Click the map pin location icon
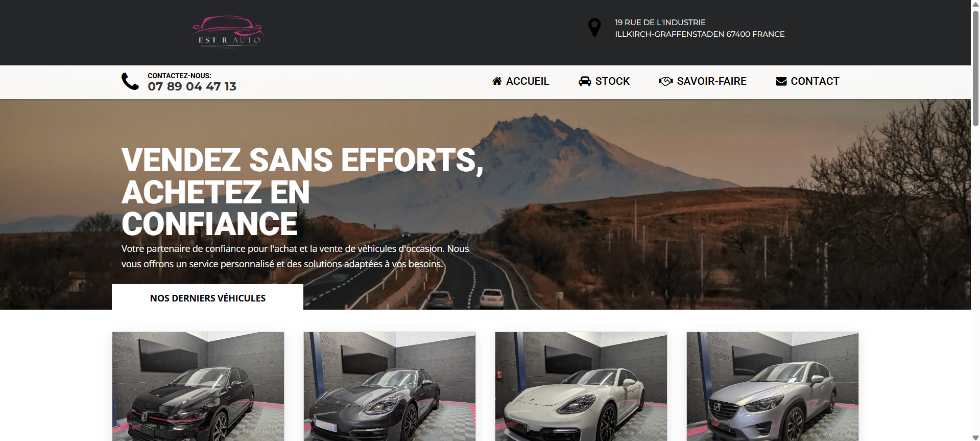980x441 pixels. (594, 28)
